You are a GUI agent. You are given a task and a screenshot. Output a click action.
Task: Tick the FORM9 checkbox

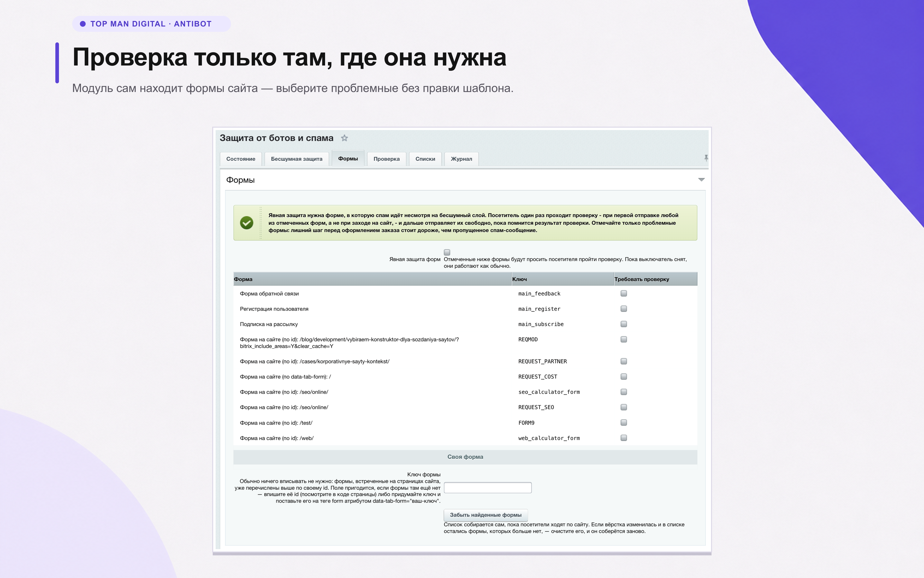(x=624, y=422)
